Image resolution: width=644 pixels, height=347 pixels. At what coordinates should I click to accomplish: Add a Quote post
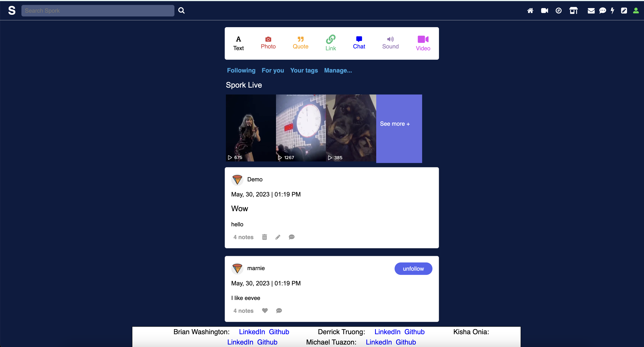pos(300,43)
